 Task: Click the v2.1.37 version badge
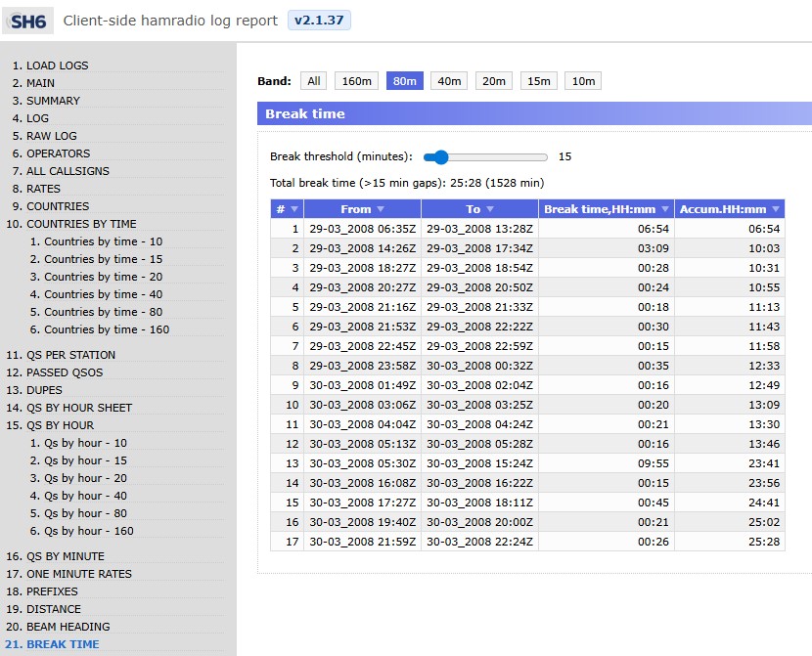(319, 21)
